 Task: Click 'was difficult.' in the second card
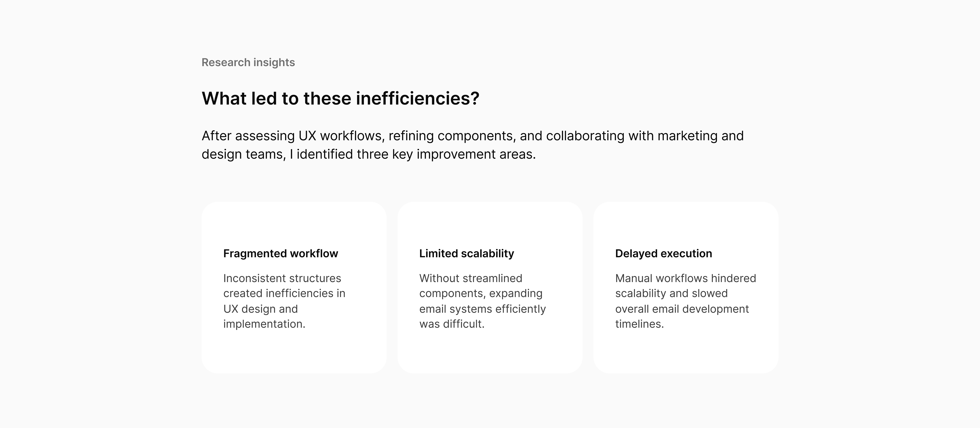pos(451,324)
